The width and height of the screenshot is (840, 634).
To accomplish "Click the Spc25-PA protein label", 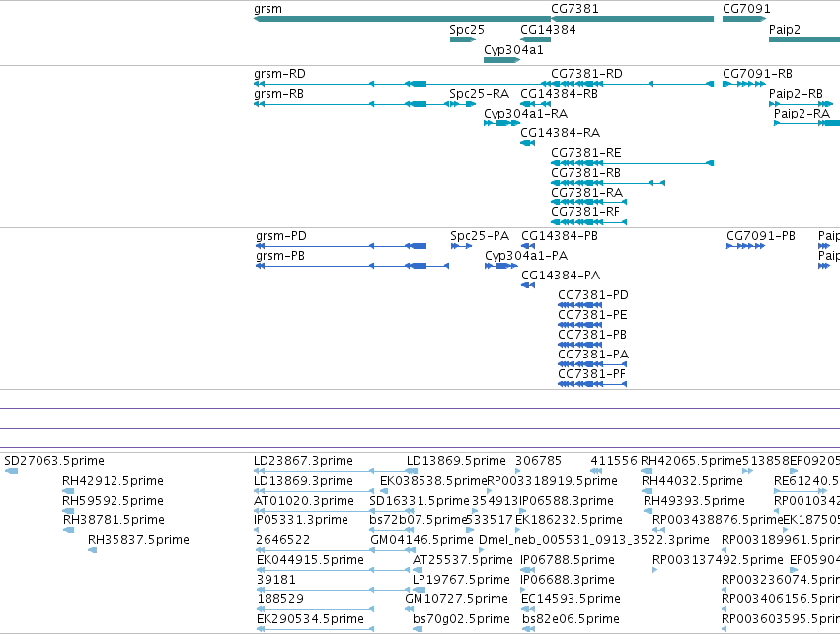I will click(x=480, y=236).
